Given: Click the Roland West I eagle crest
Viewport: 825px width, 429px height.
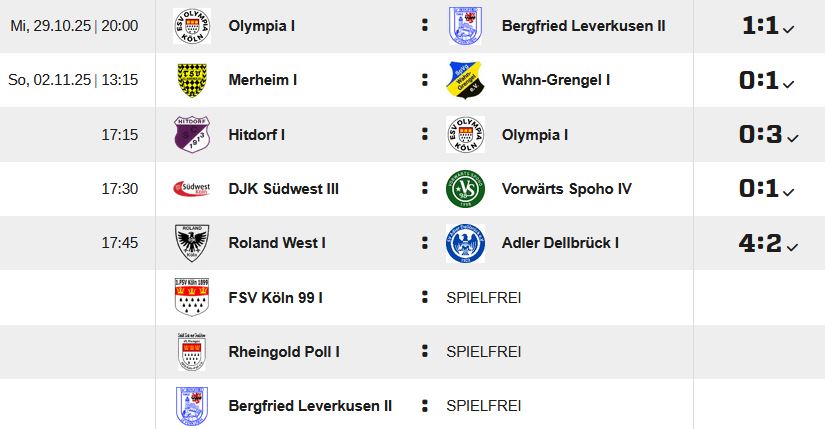Looking at the screenshot, I should (191, 242).
